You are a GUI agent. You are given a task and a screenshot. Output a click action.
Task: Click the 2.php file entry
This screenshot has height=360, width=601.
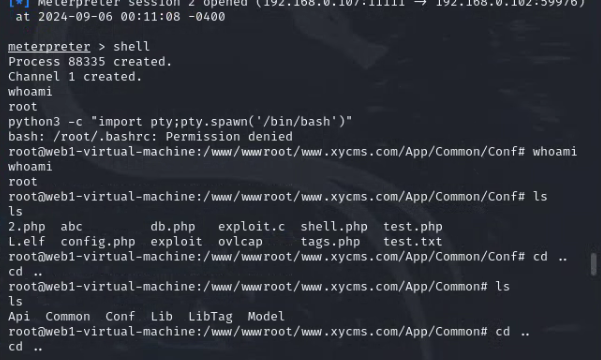(x=26, y=227)
